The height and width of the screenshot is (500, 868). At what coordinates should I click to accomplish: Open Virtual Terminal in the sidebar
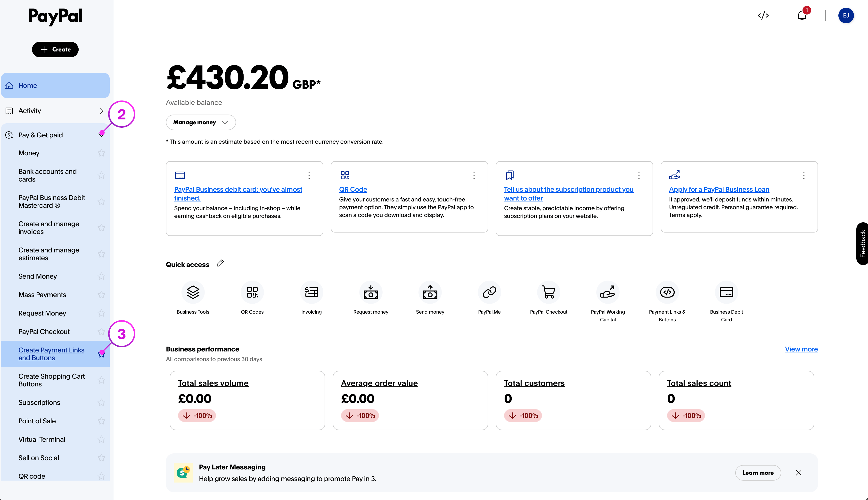coord(42,440)
